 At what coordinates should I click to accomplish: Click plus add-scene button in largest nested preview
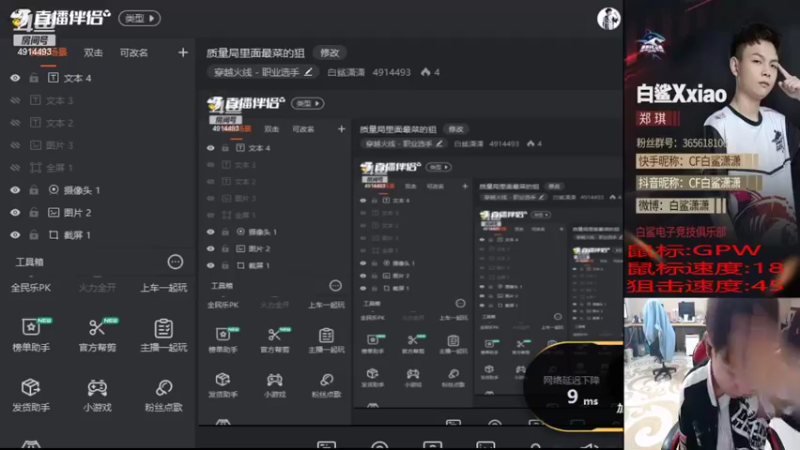(x=341, y=129)
